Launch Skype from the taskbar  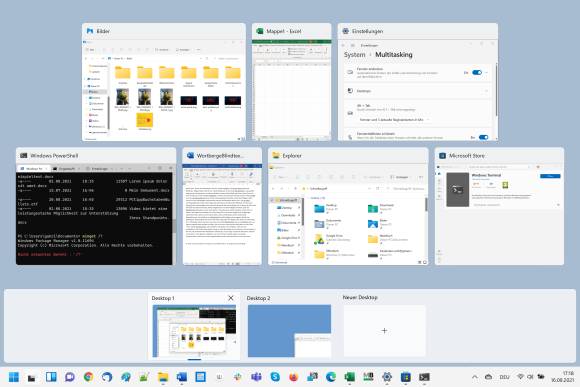[x=275, y=377]
